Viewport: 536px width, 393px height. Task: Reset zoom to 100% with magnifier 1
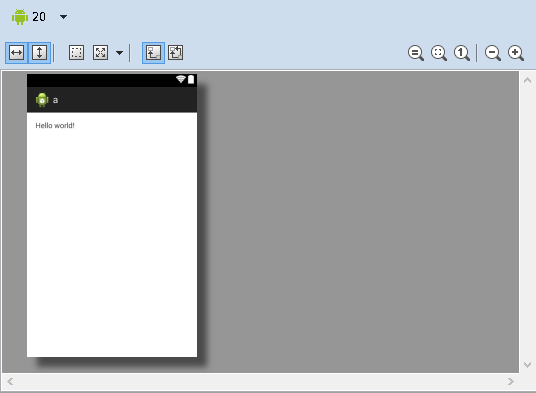(462, 53)
